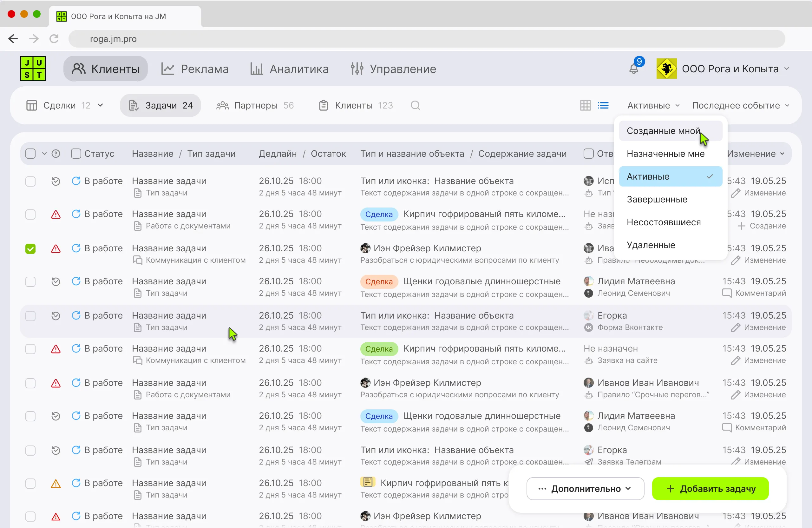Click browser reload icon

[x=54, y=39]
